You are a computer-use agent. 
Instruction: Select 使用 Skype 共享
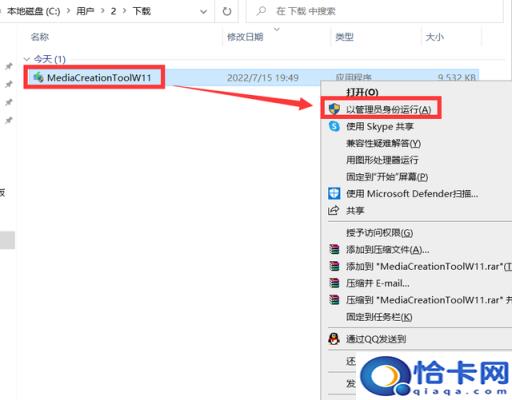pyautogui.click(x=380, y=126)
